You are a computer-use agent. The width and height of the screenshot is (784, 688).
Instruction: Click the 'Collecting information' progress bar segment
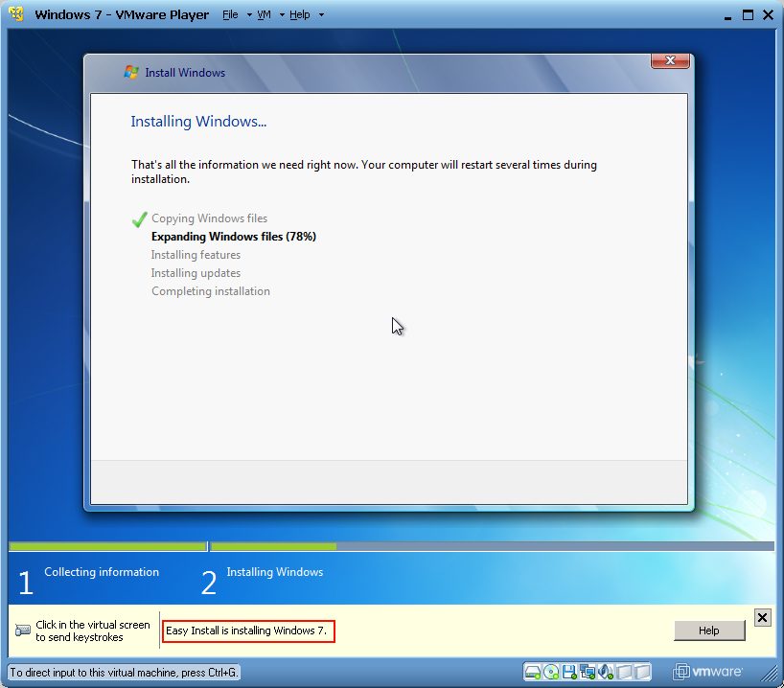tap(108, 546)
